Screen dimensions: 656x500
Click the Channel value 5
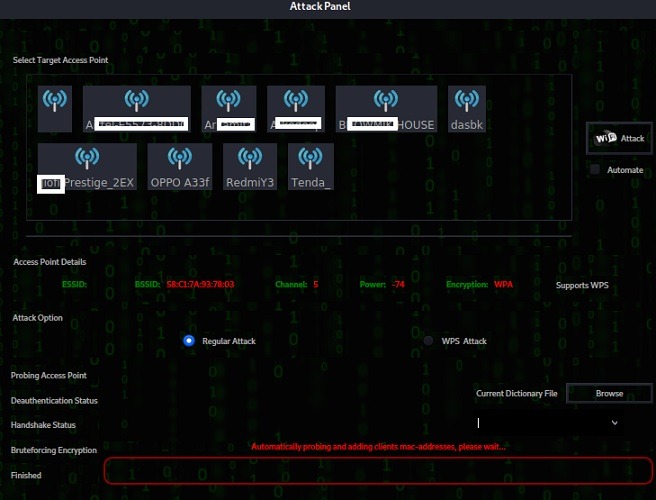tap(315, 285)
